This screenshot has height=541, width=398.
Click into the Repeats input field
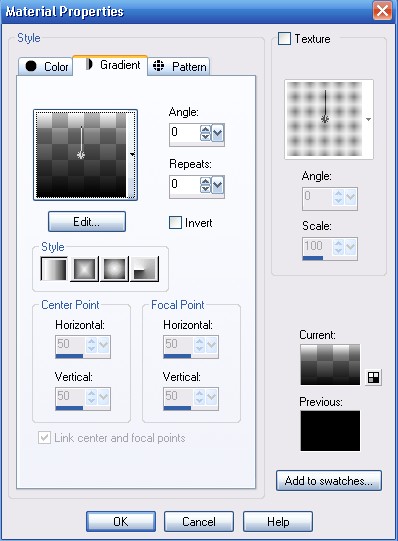click(x=185, y=185)
